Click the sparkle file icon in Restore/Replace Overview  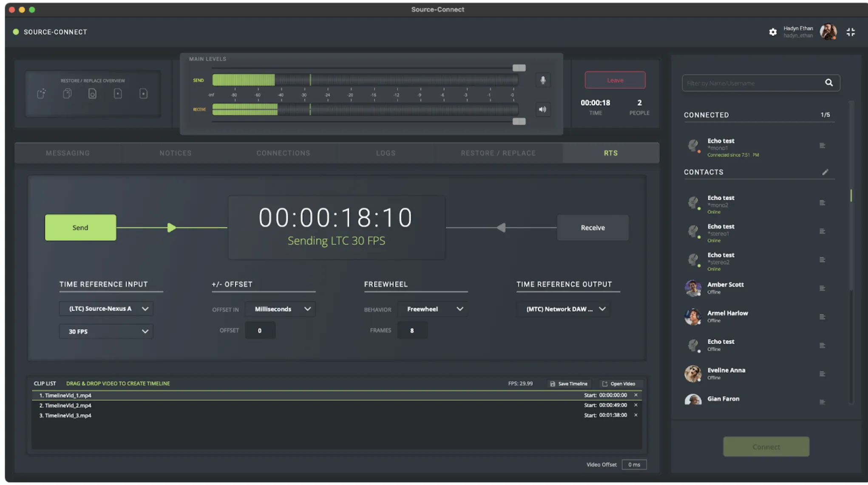(x=41, y=93)
